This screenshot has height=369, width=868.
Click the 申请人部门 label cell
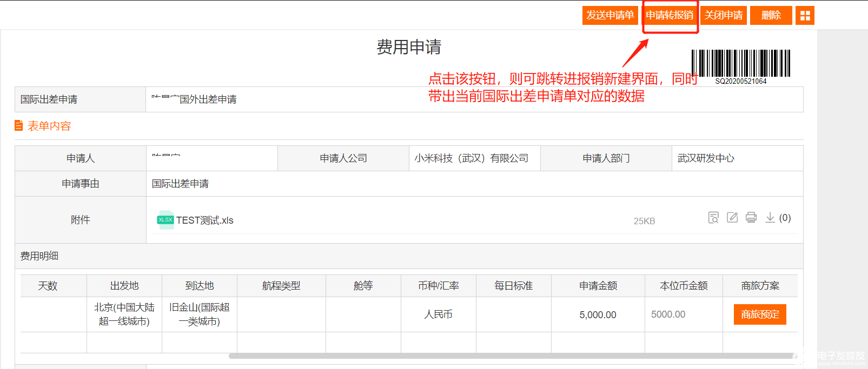[606, 158]
